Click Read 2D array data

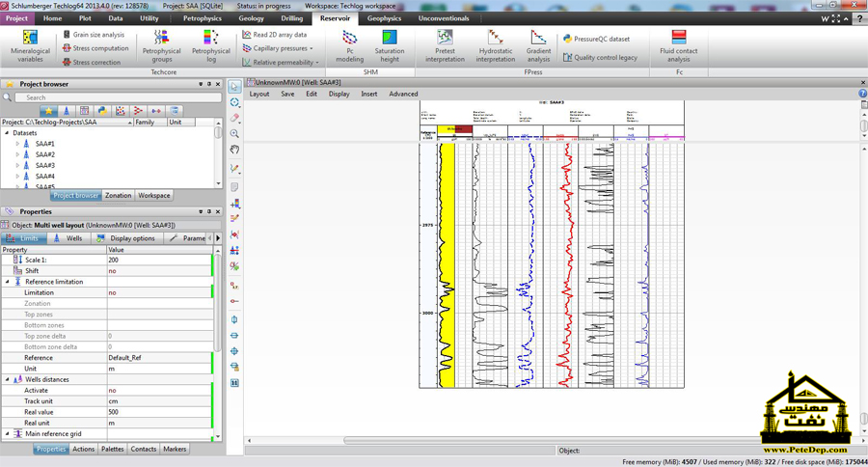click(275, 35)
